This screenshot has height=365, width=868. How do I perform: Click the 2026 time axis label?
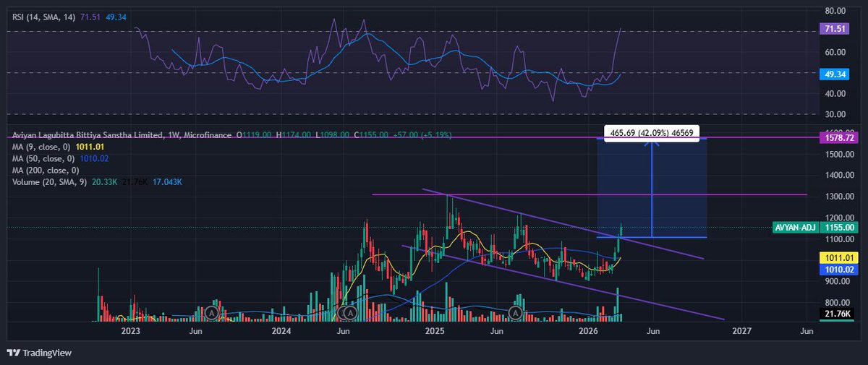tap(589, 330)
